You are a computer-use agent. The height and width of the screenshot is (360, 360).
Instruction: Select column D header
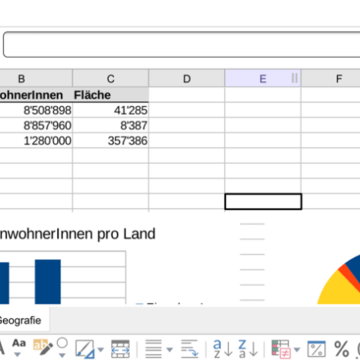[187, 79]
